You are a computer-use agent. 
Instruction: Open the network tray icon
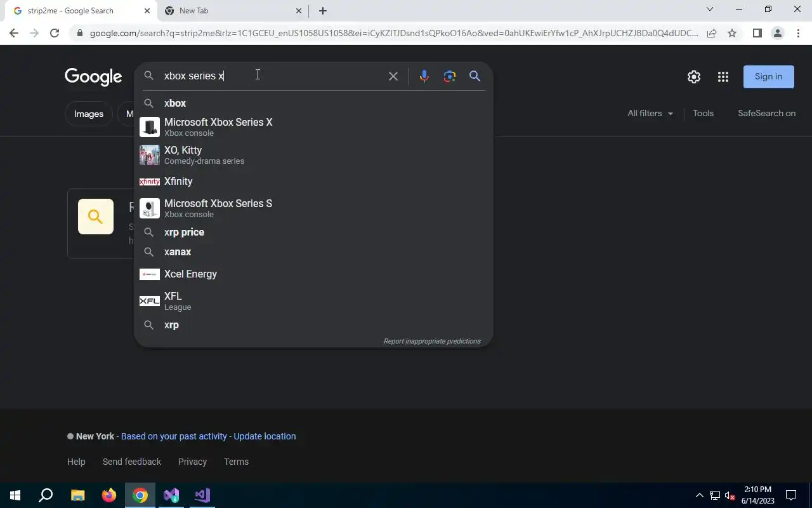(x=715, y=496)
